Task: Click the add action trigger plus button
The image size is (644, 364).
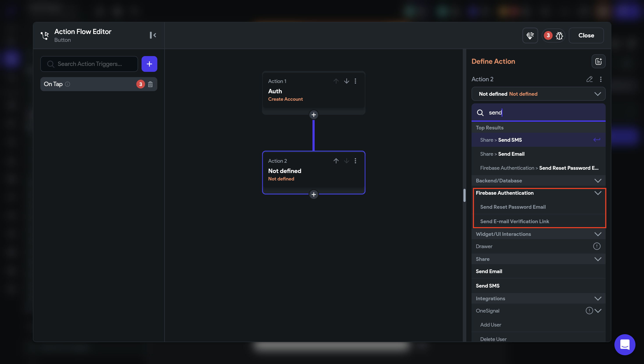Action: 149,64
